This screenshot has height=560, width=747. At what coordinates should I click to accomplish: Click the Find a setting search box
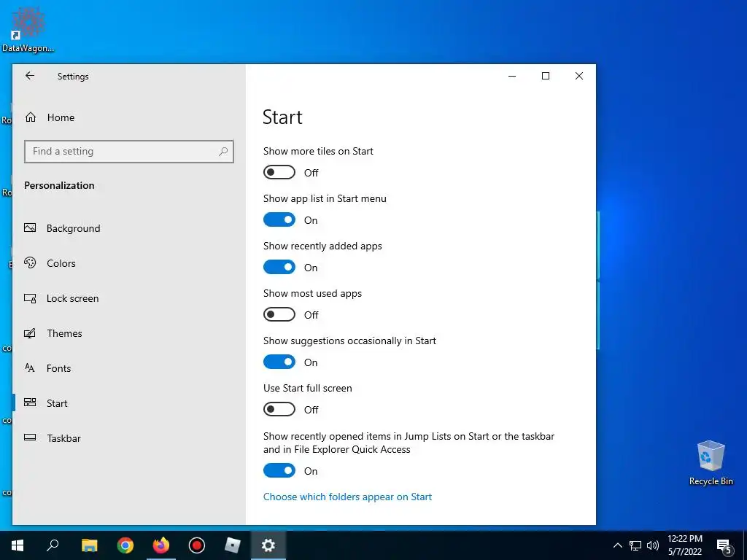pyautogui.click(x=128, y=152)
